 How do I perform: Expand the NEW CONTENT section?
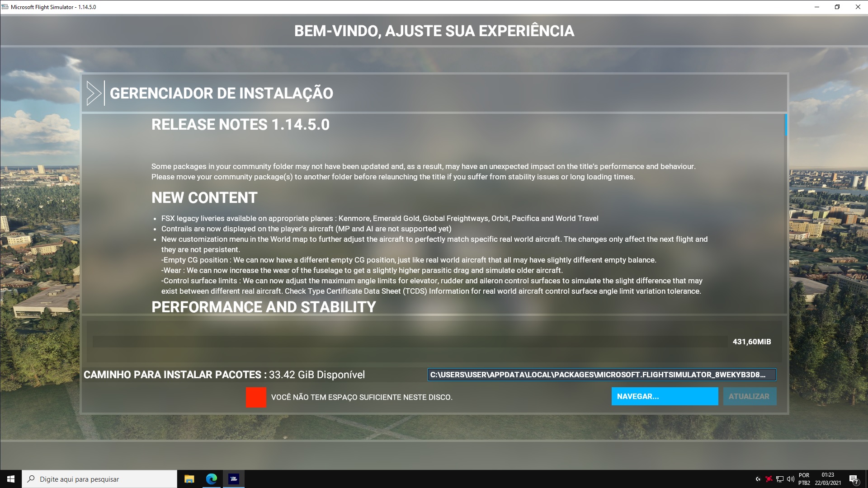[x=204, y=197]
